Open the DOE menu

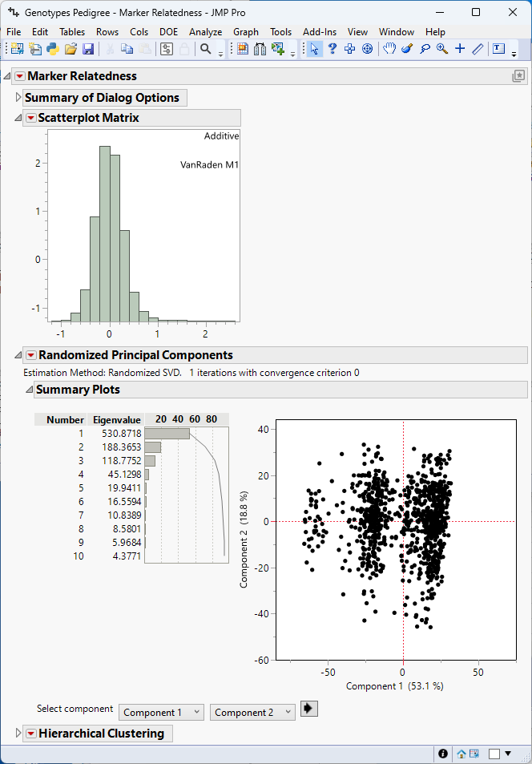(168, 32)
